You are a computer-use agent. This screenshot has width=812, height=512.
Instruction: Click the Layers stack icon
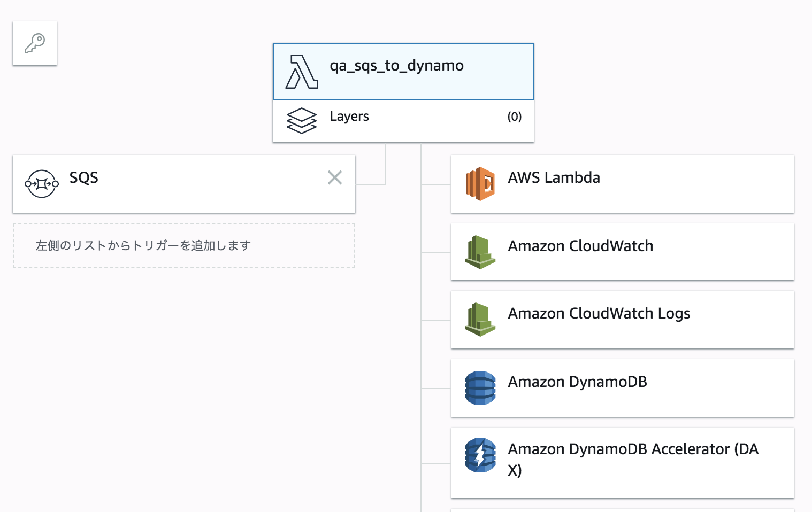tap(302, 121)
